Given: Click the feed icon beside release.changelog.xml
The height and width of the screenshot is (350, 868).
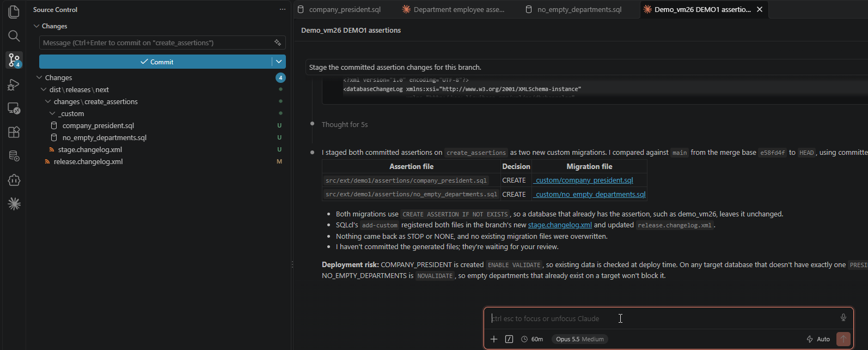Looking at the screenshot, I should pos(47,161).
